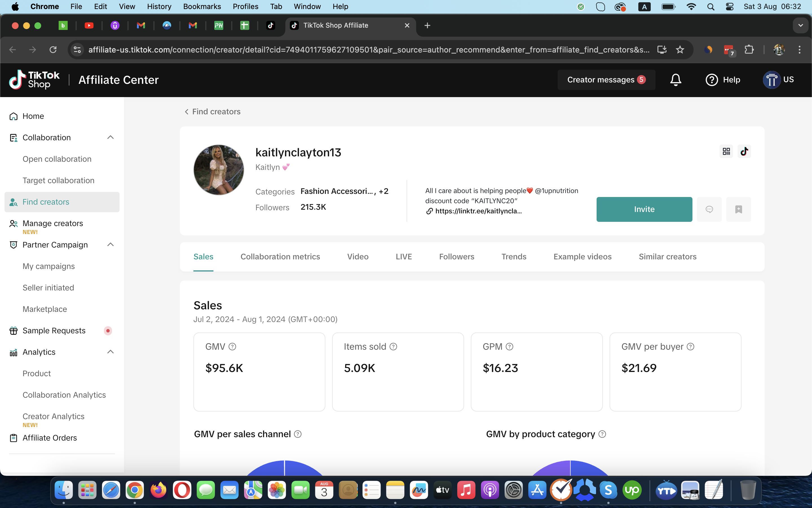Bookmark this page with the star icon
This screenshot has height=508, width=812.
click(680, 50)
